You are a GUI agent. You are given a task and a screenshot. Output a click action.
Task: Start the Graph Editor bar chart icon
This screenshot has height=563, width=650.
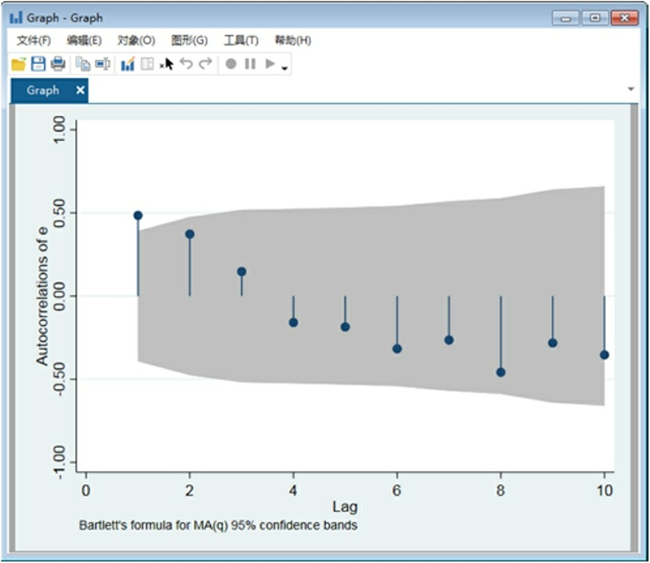tap(127, 64)
